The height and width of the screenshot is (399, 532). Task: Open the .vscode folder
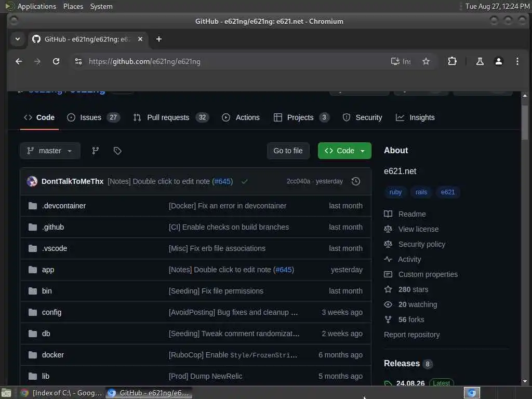54,249
